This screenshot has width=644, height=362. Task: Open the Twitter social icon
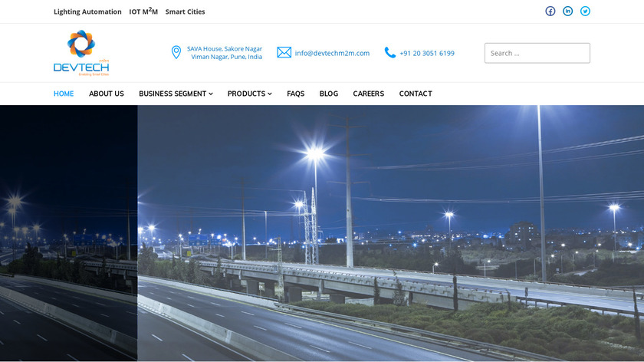pyautogui.click(x=585, y=11)
